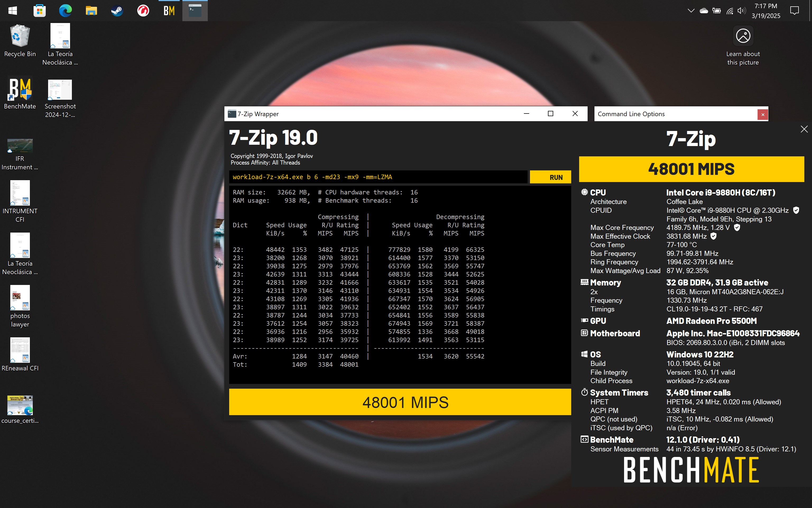Click the Tot: 48001 rating value

click(x=349, y=365)
